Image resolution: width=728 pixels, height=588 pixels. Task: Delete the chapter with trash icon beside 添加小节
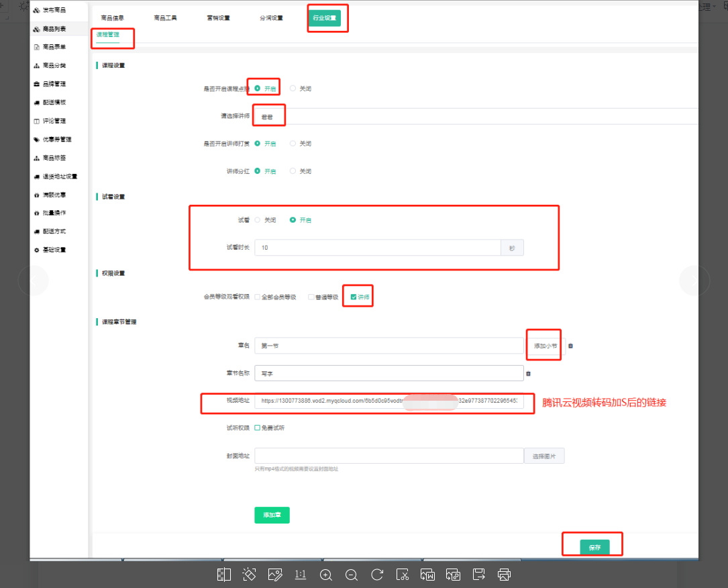570,346
